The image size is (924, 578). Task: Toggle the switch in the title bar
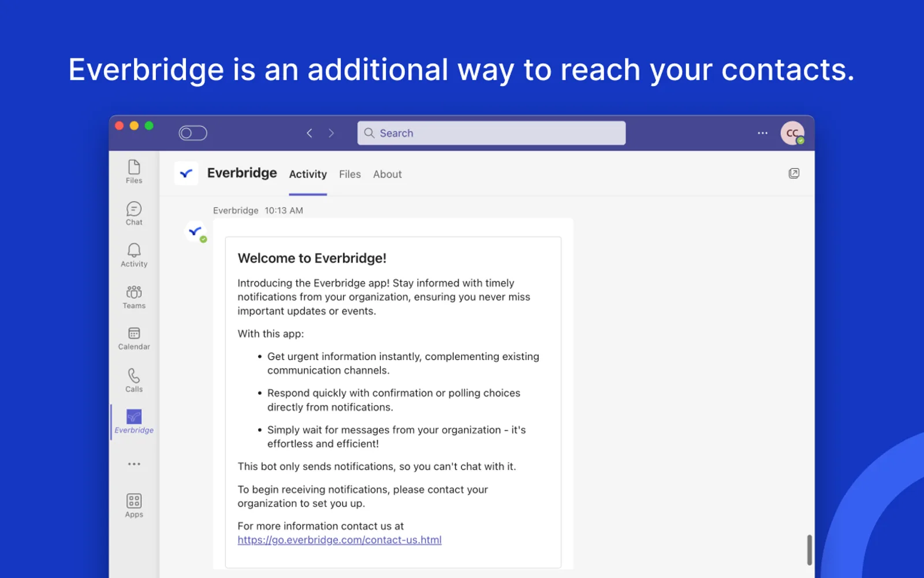[193, 133]
